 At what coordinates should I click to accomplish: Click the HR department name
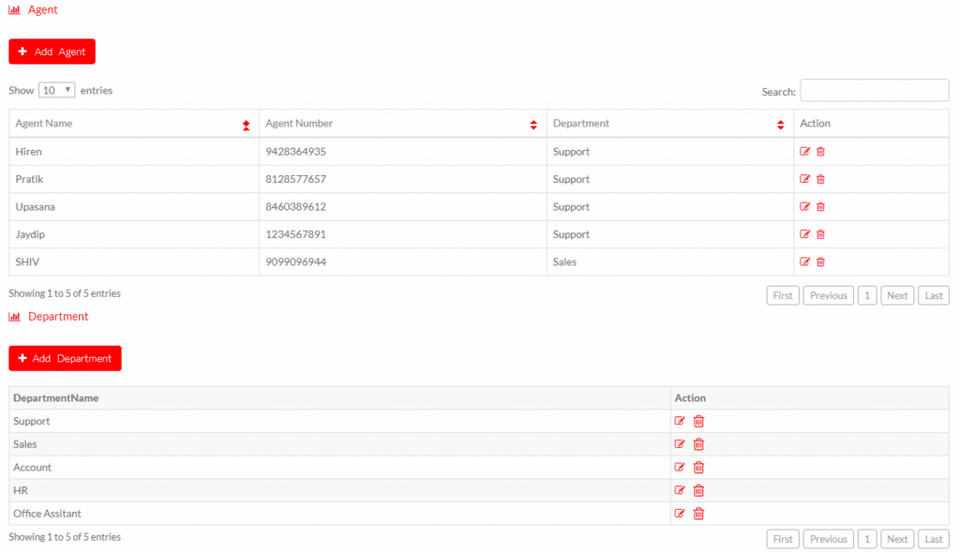pyautogui.click(x=20, y=490)
